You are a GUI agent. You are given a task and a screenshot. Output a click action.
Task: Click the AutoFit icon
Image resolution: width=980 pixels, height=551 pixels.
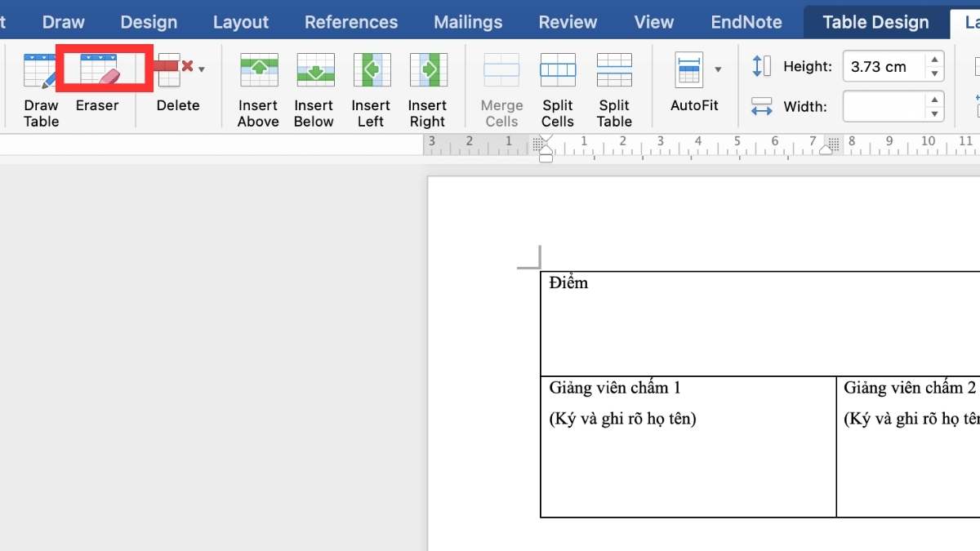click(x=689, y=70)
